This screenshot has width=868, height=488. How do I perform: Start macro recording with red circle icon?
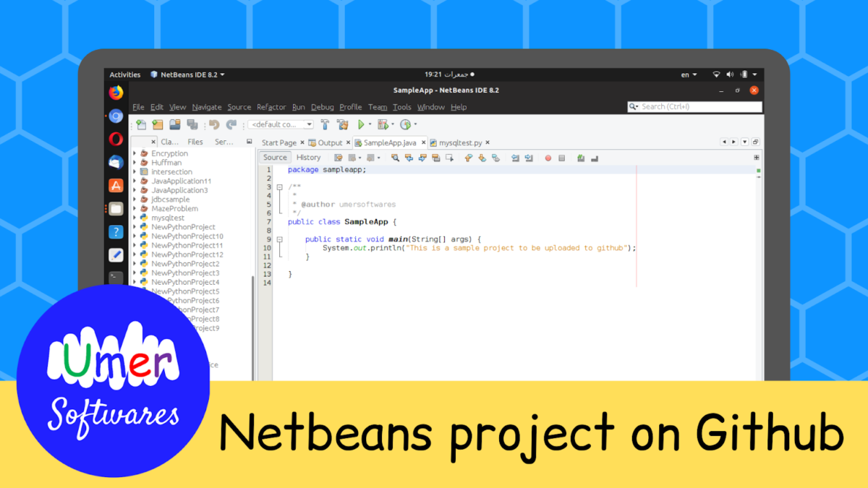[548, 158]
